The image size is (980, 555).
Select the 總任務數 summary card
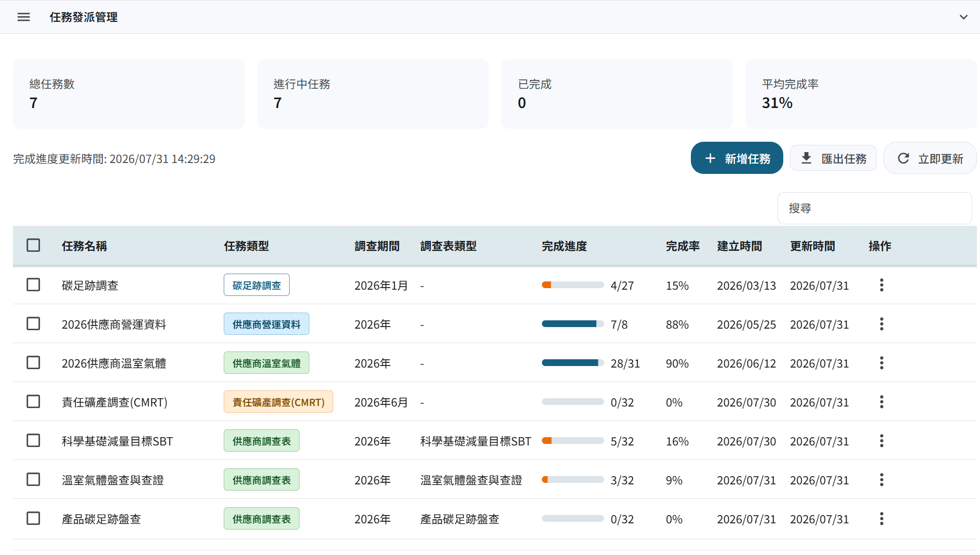(x=128, y=94)
